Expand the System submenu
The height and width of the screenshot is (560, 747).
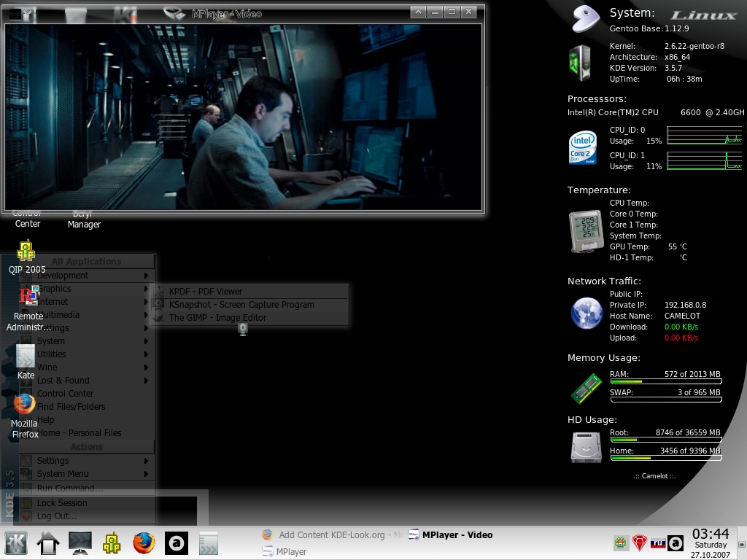pos(88,341)
